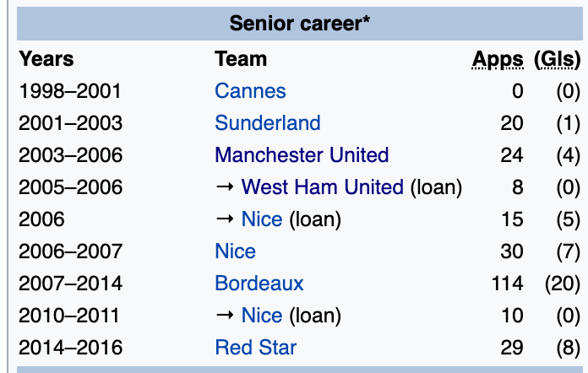Click the Team column heading
The width and height of the screenshot is (588, 373).
(x=241, y=59)
